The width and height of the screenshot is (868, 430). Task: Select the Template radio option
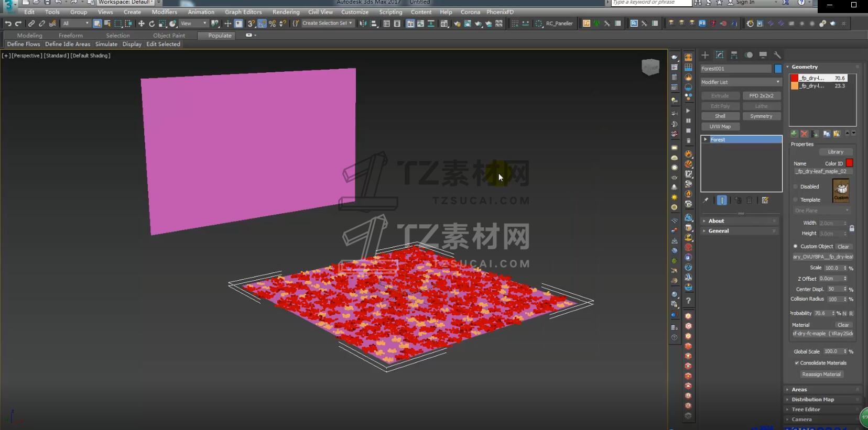click(x=796, y=200)
